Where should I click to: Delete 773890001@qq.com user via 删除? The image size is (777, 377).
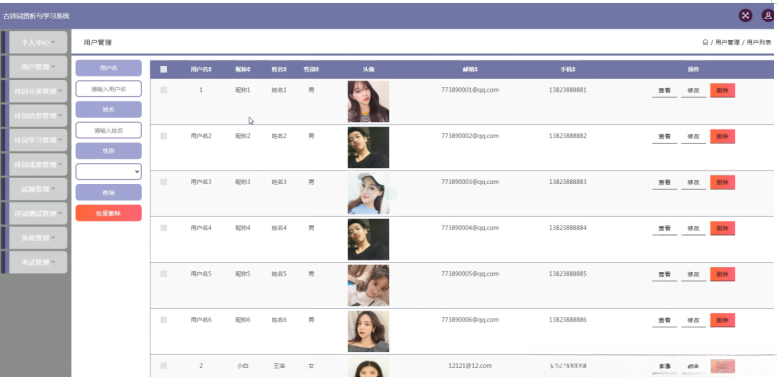click(722, 91)
